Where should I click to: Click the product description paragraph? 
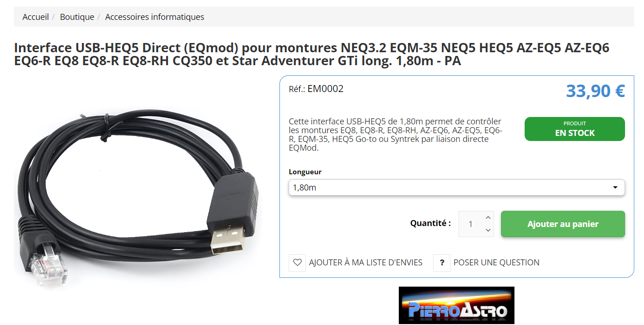(x=396, y=135)
